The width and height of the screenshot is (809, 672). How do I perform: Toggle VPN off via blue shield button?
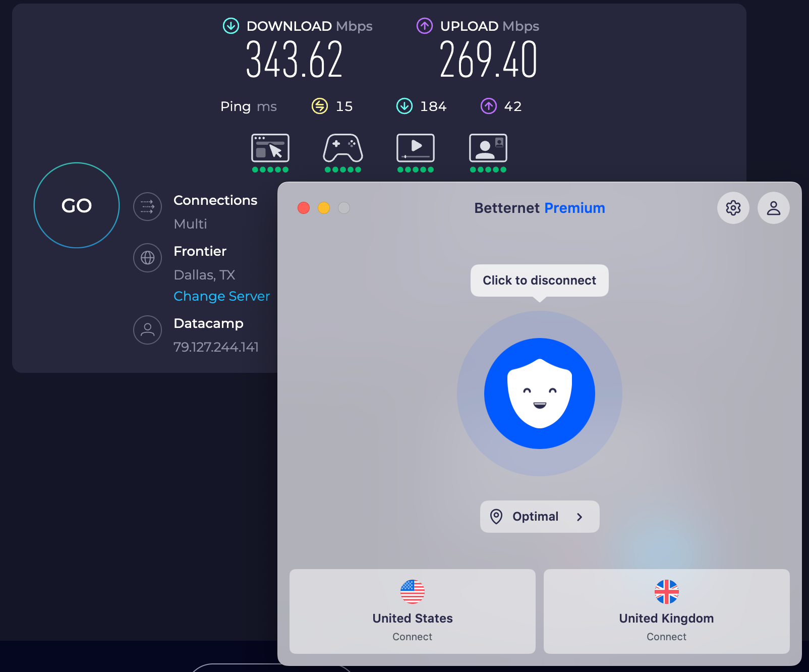539,394
